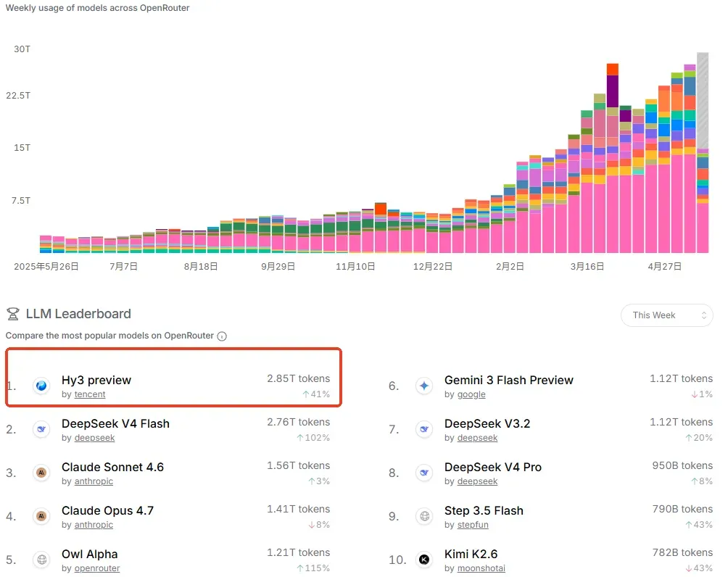Open the deepseek link under DeepSeek V4 Pro
The height and width of the screenshot is (577, 728).
[477, 481]
